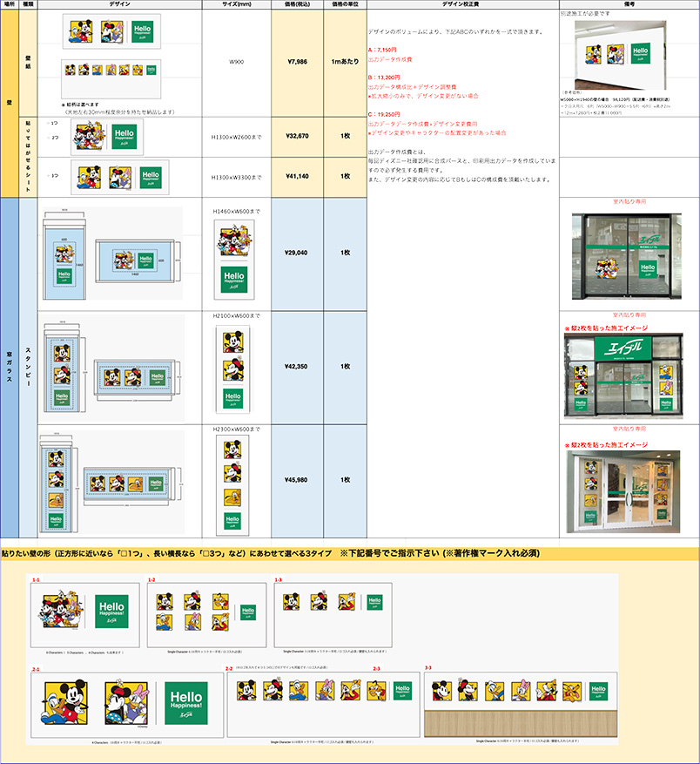
Task: Select the ¥41,140 price cell
Action: (x=297, y=176)
